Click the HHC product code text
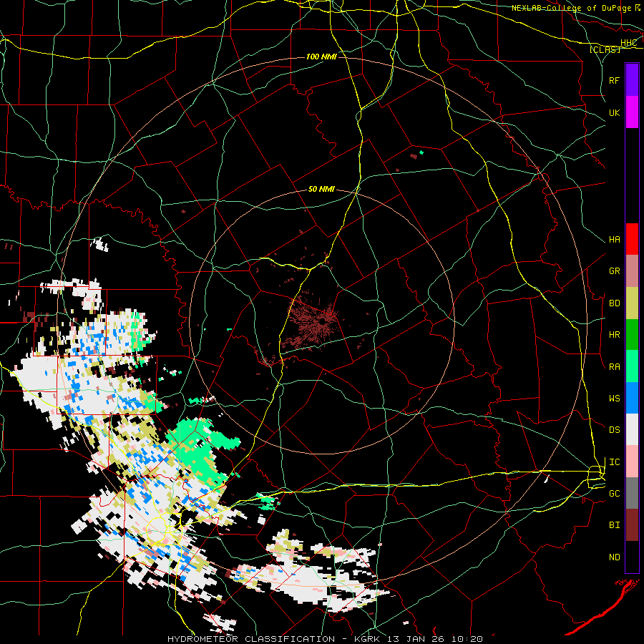Image resolution: width=644 pixels, height=644 pixels. coord(628,43)
